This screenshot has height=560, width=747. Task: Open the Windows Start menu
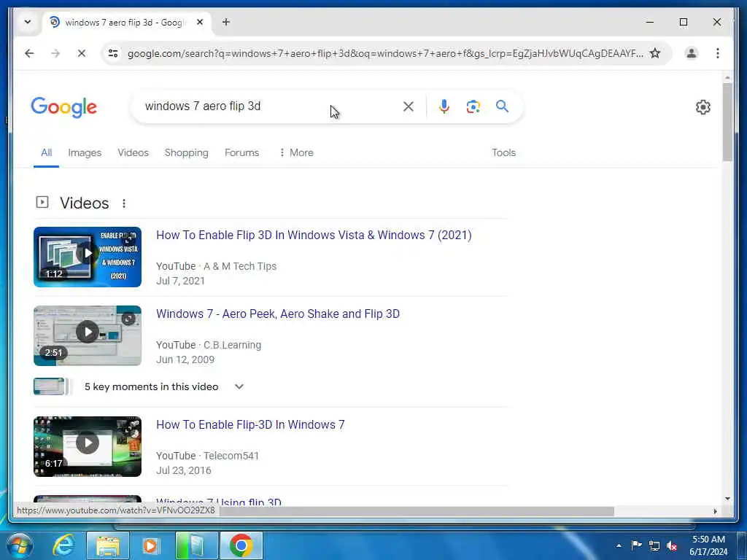click(20, 545)
